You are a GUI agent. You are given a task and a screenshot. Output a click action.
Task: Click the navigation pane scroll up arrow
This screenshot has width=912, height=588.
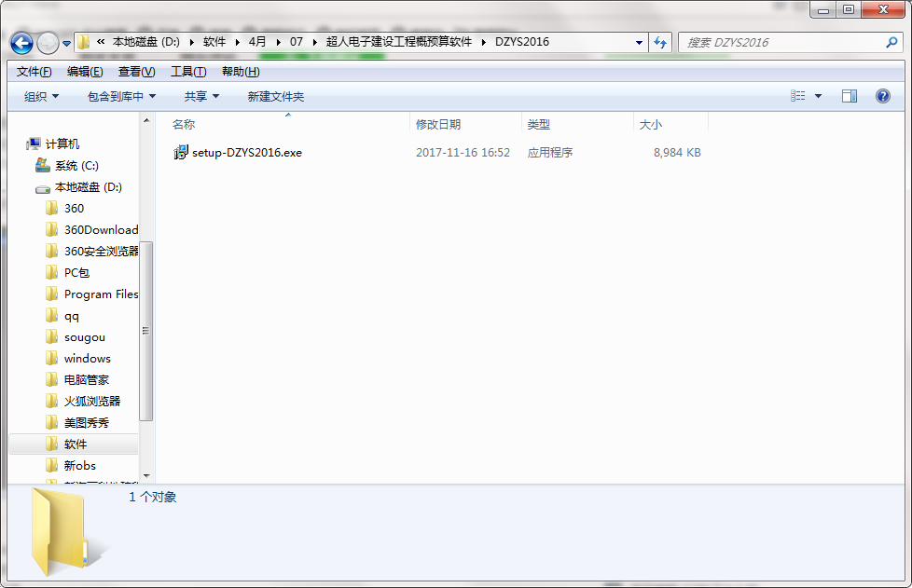146,120
